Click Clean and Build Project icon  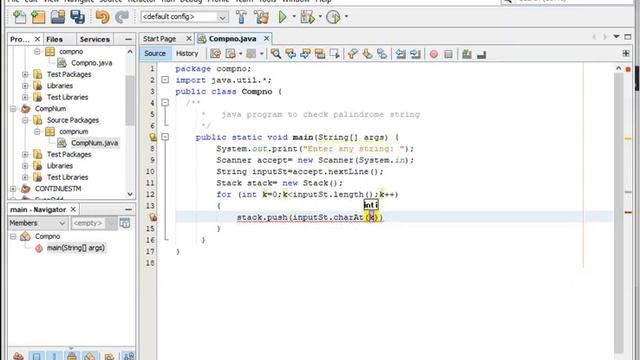pos(261,17)
